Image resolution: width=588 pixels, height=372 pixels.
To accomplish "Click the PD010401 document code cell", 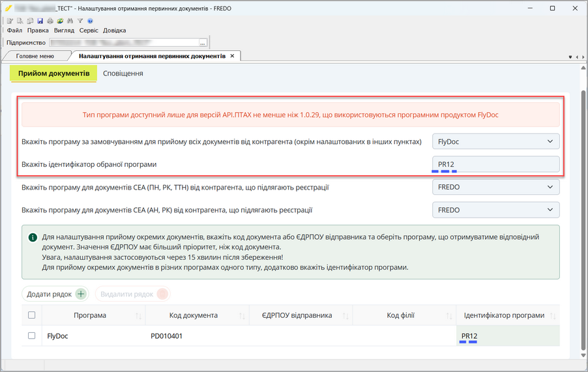I will coord(198,336).
